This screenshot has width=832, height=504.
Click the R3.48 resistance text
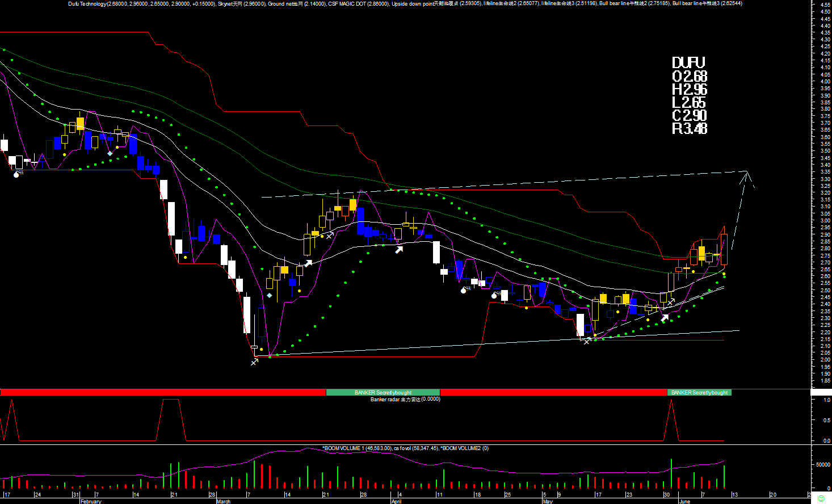(x=690, y=128)
